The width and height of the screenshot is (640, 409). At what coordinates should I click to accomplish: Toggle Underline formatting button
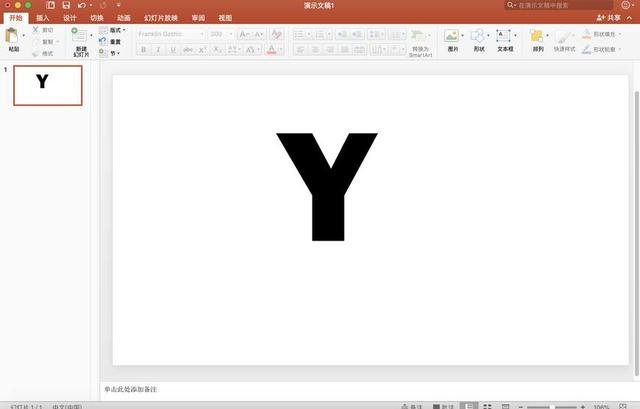(x=171, y=49)
